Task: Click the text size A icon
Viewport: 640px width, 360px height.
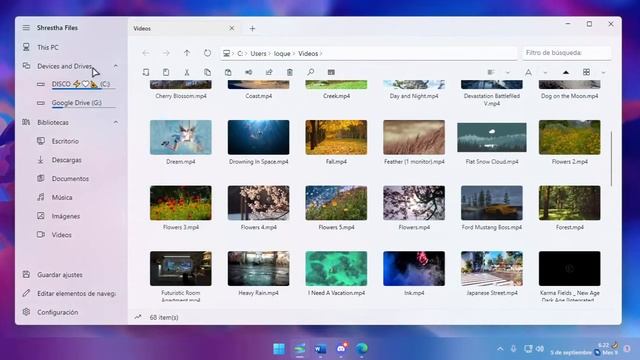Action: (528, 72)
